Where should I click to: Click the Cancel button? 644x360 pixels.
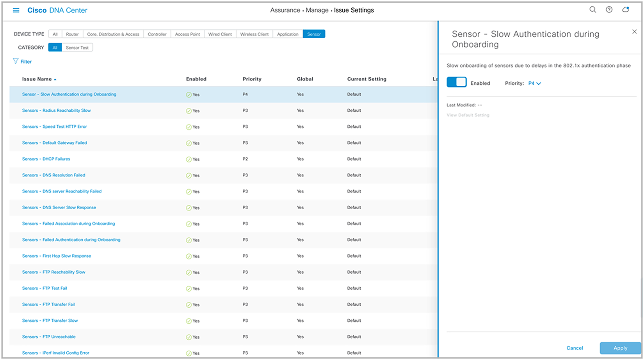point(575,348)
